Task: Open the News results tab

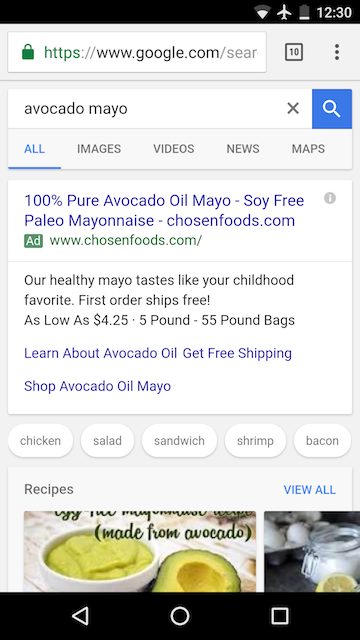Action: pyautogui.click(x=243, y=149)
